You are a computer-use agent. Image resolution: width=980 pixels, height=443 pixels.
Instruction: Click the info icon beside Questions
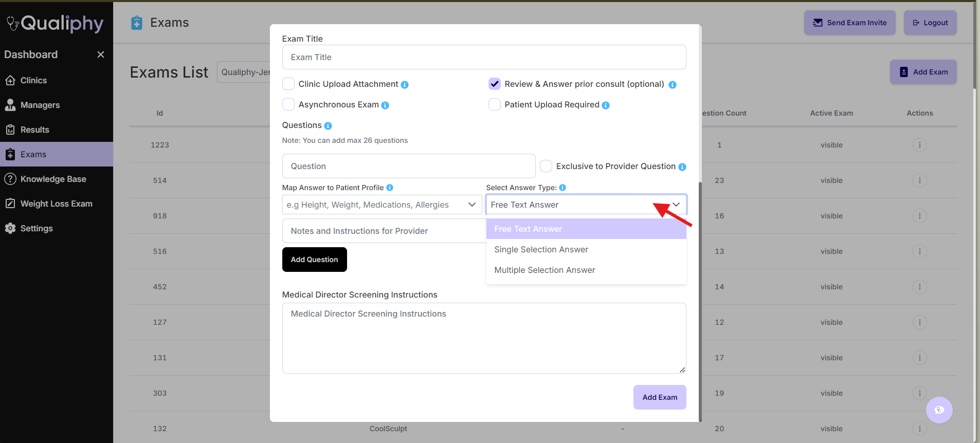coord(328,125)
